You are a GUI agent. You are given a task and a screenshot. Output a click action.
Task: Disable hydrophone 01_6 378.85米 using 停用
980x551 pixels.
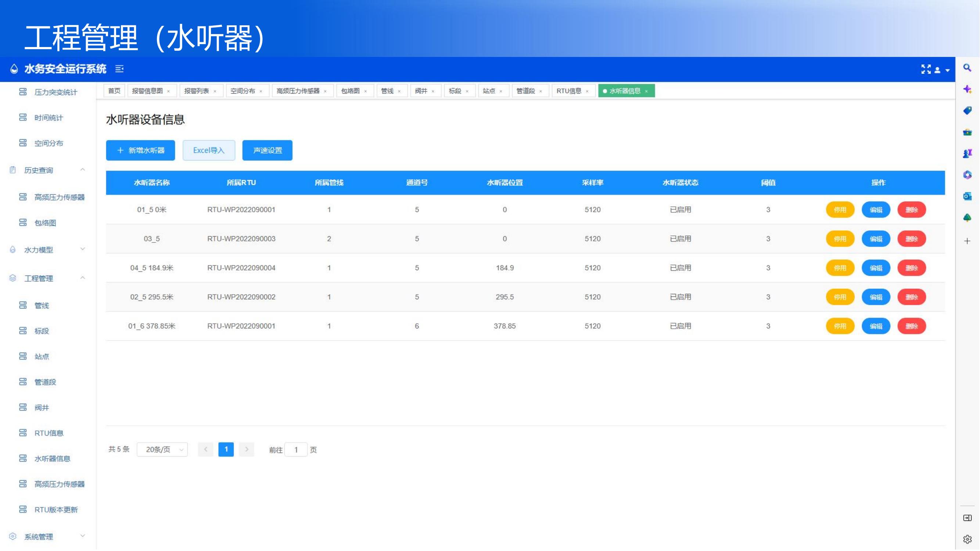(x=840, y=326)
